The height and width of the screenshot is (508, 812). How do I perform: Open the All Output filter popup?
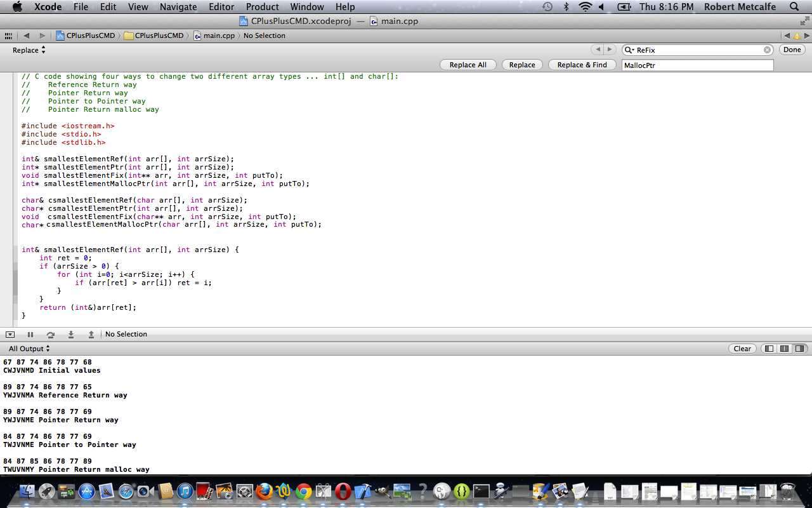(29, 349)
